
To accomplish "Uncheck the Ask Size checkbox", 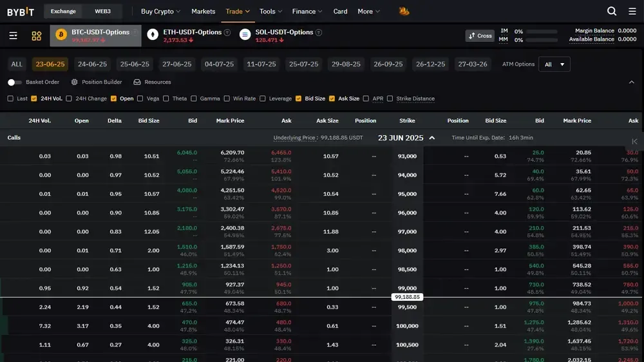I will click(x=332, y=99).
